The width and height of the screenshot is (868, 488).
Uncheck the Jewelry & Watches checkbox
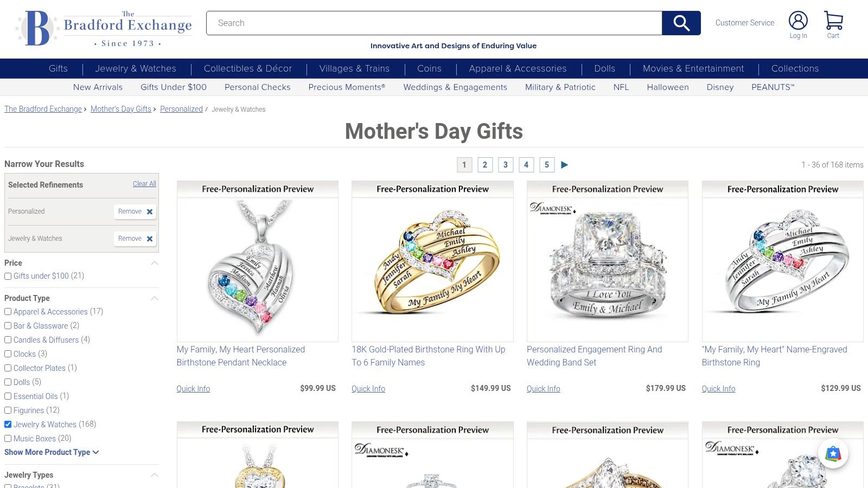pos(8,425)
